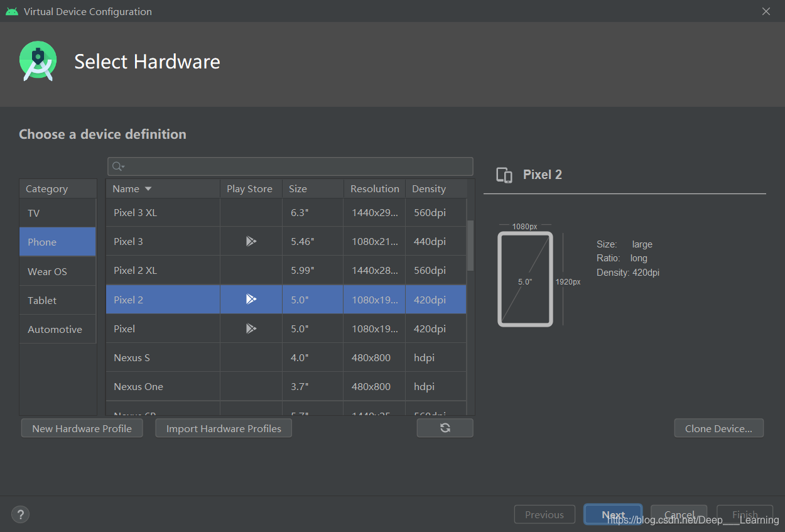Click the device icon beside Pixel 2 title
785x532 pixels.
[504, 175]
